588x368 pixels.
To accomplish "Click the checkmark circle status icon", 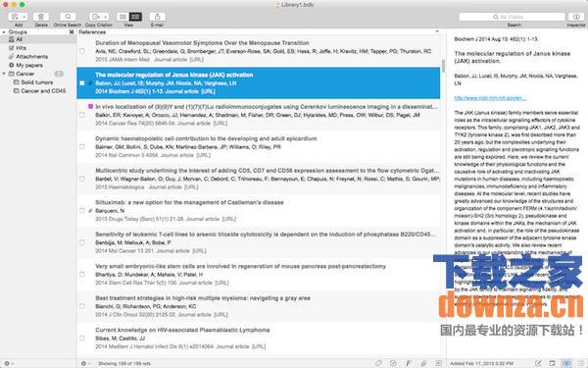I will [393, 363].
